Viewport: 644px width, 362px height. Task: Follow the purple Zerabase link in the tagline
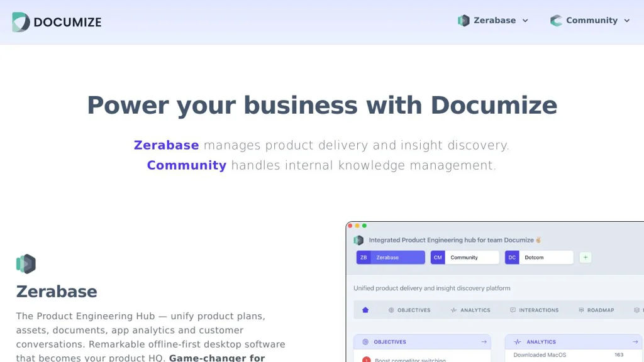[x=166, y=145]
